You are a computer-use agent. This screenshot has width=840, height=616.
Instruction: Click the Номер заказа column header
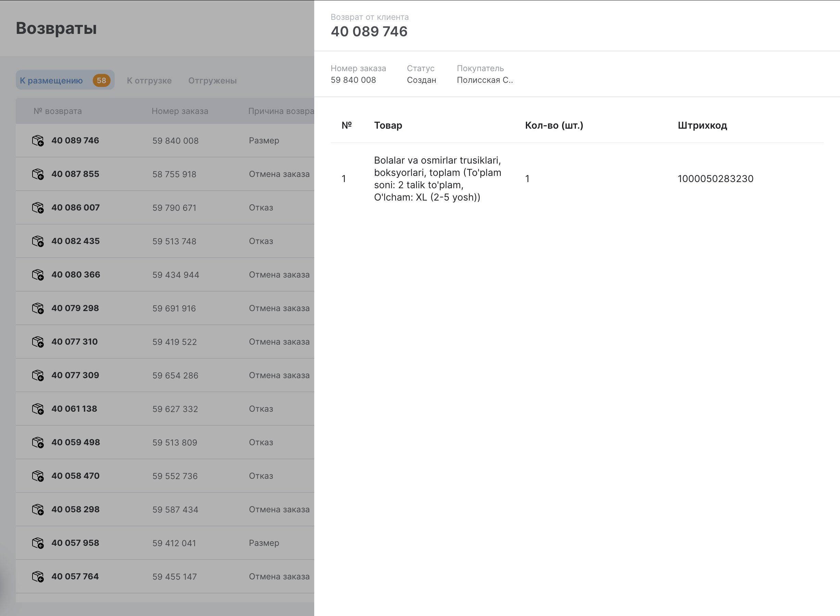[180, 111]
